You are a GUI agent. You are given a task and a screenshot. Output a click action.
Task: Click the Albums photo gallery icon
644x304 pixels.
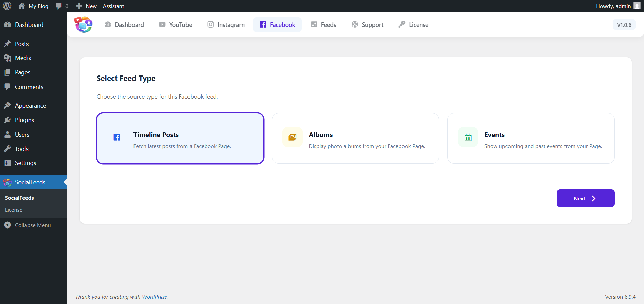(x=292, y=137)
